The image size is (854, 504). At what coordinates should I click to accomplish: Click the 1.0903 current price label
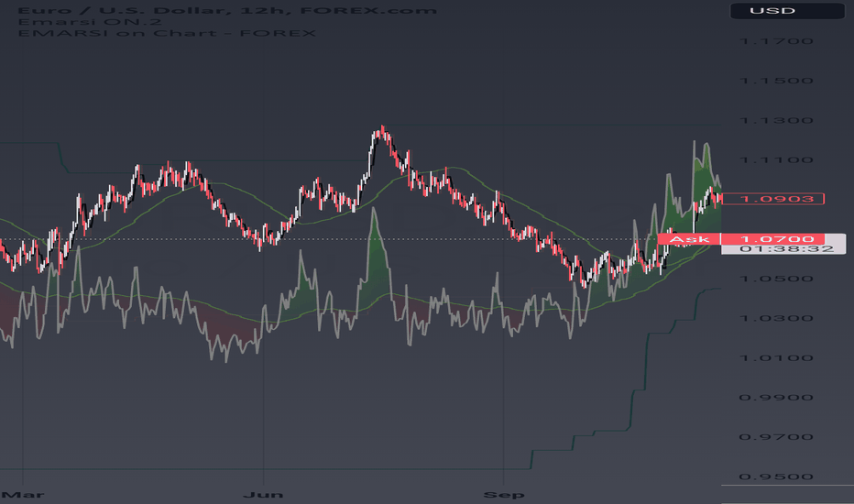[x=772, y=199]
